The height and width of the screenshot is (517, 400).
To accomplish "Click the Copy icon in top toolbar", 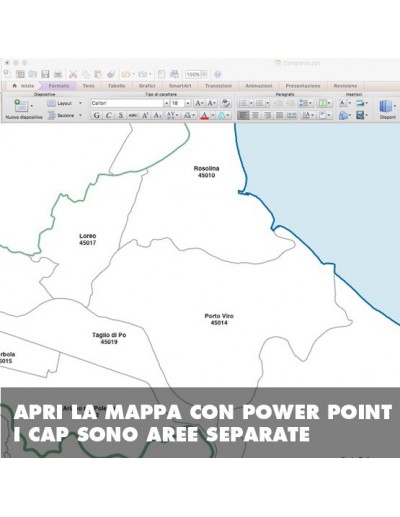I will [x=86, y=74].
